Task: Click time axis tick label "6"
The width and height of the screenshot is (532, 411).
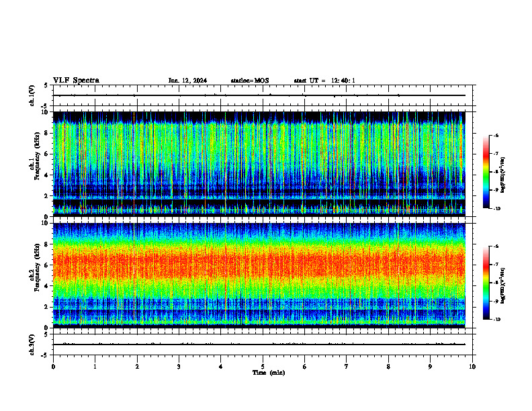Action: (305, 367)
